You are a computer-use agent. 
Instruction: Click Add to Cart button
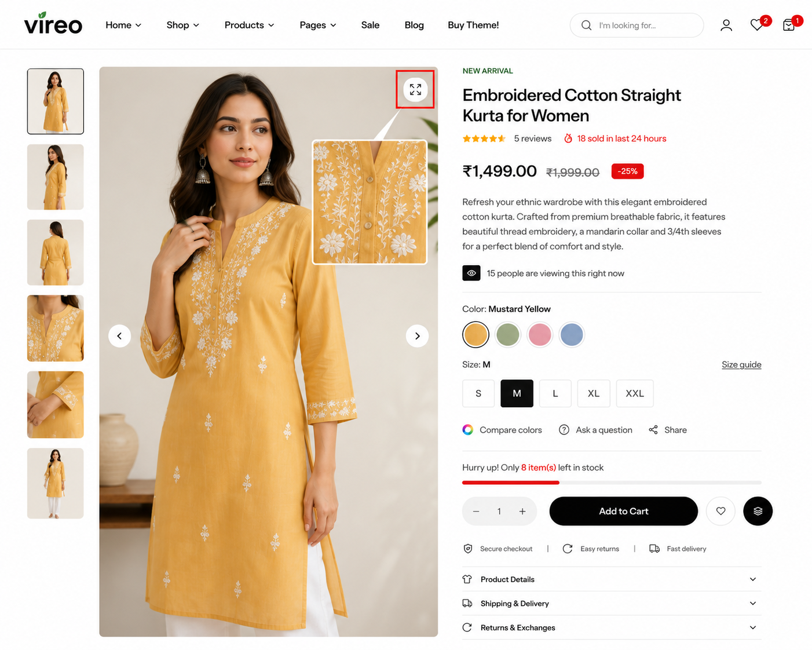(x=623, y=511)
